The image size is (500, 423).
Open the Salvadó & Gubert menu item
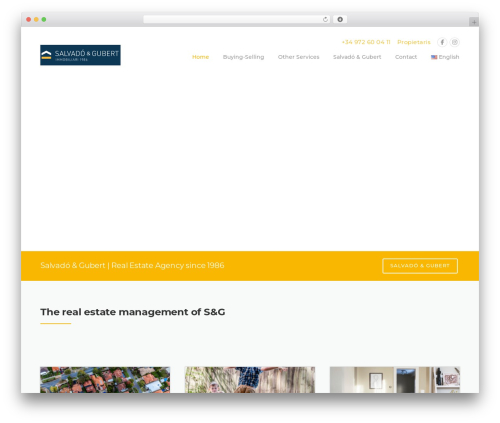pyautogui.click(x=357, y=57)
